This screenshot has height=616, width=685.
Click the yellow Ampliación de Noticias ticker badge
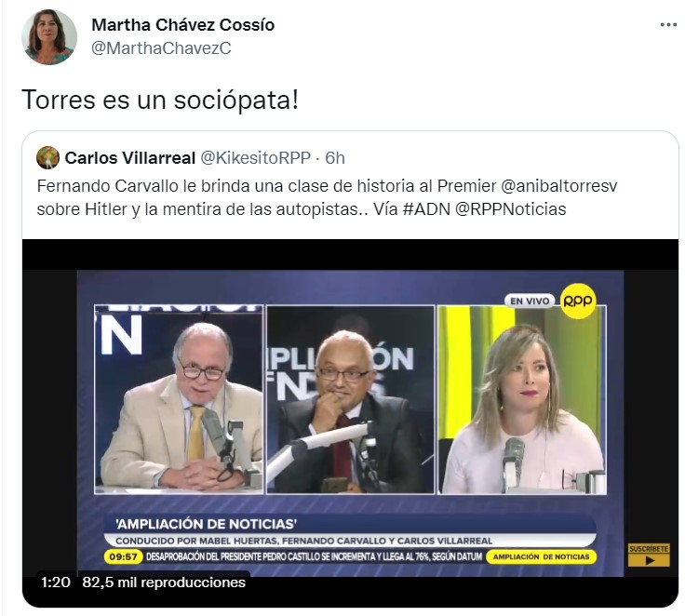pos(541,556)
